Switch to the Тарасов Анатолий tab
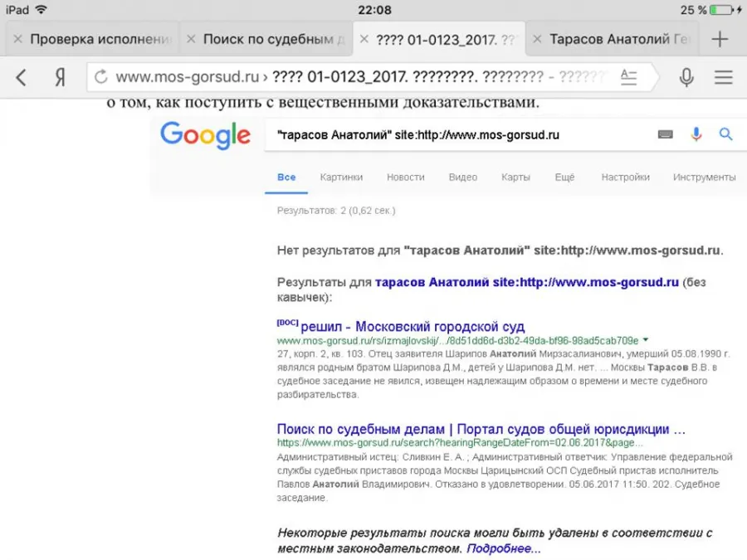Viewport: 747px width, 560px height. [611, 39]
